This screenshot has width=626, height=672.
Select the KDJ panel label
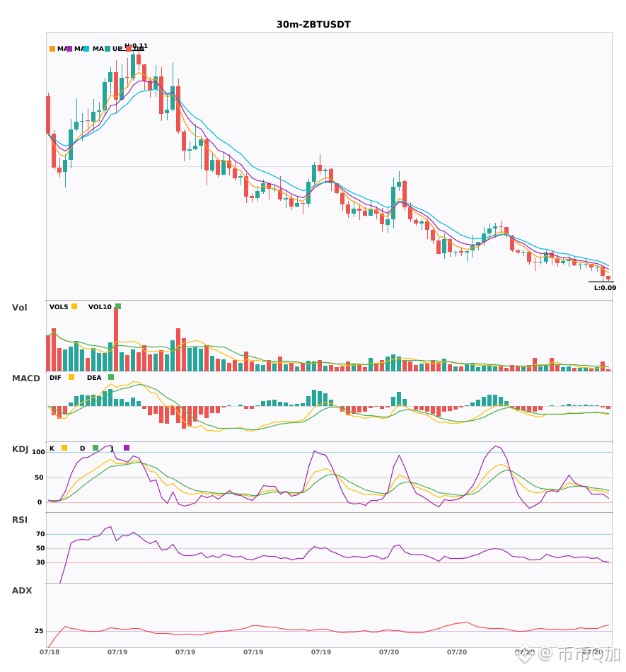[x=20, y=449]
